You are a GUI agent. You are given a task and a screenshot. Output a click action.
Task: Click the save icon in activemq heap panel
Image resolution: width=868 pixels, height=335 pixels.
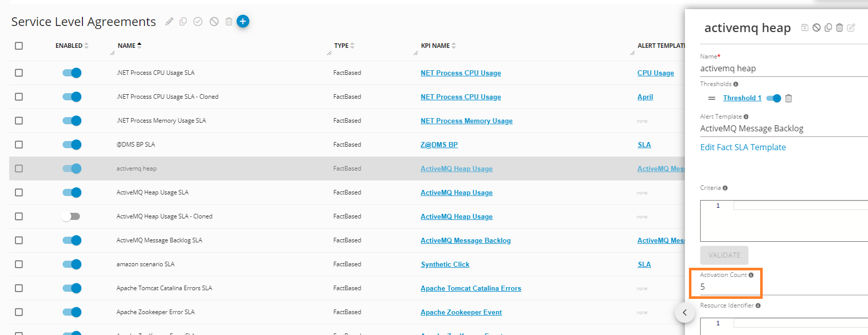point(804,27)
